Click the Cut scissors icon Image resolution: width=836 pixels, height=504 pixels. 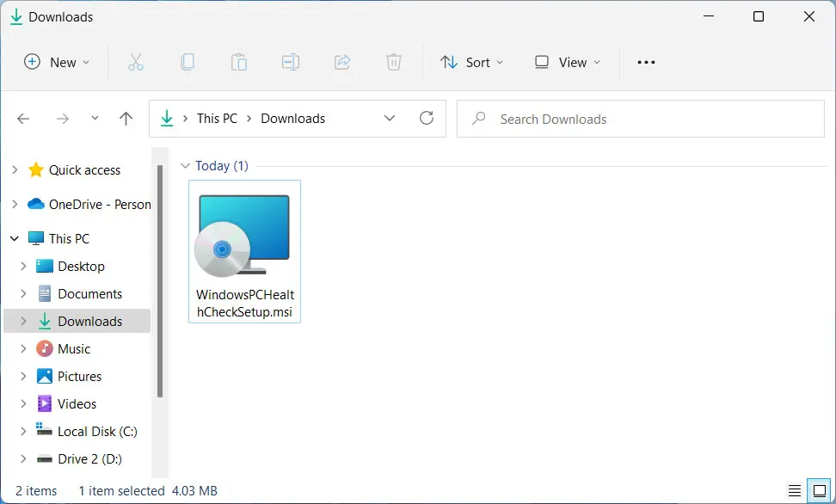pos(136,63)
